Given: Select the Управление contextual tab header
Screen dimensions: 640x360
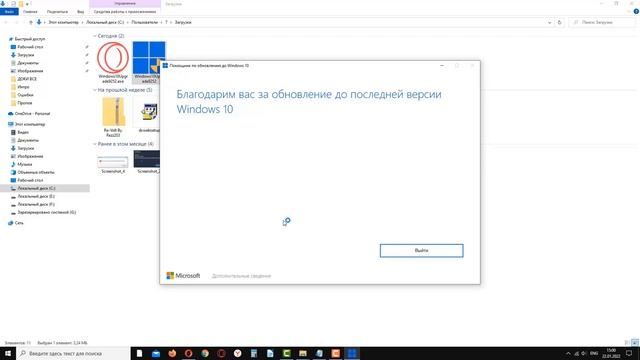Looking at the screenshot, I should click(x=125, y=4).
